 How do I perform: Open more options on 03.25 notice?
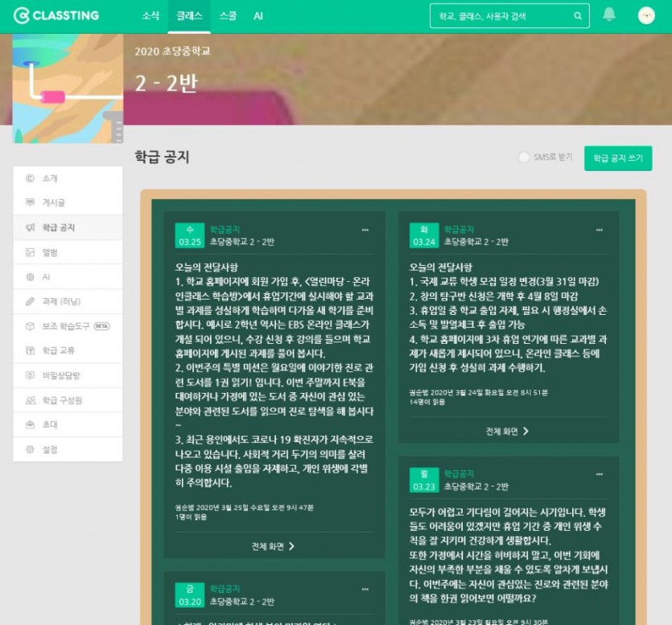[x=365, y=230]
